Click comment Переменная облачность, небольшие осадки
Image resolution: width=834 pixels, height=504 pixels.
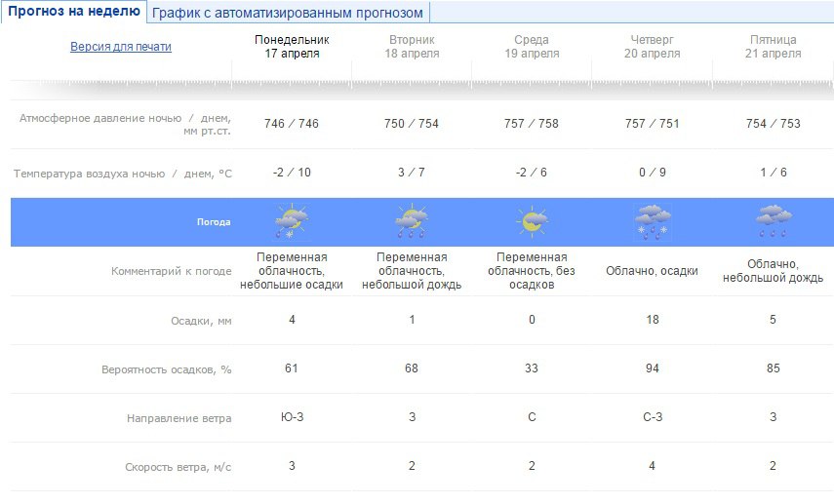[x=292, y=271]
